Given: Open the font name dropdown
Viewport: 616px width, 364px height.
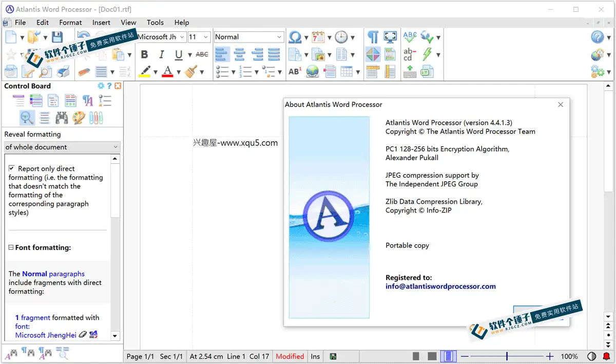Looking at the screenshot, I should (x=182, y=37).
